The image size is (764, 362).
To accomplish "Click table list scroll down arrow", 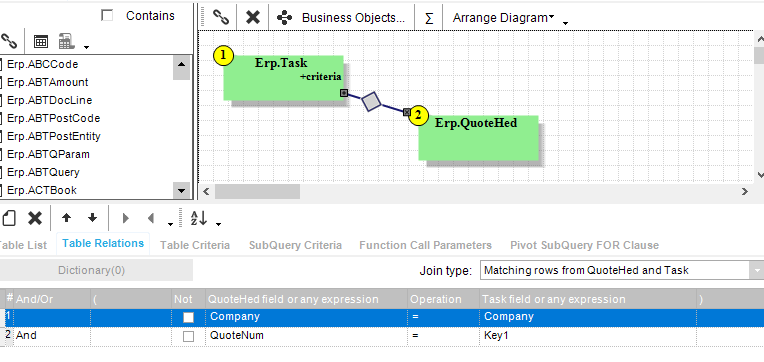I will pyautogui.click(x=181, y=191).
